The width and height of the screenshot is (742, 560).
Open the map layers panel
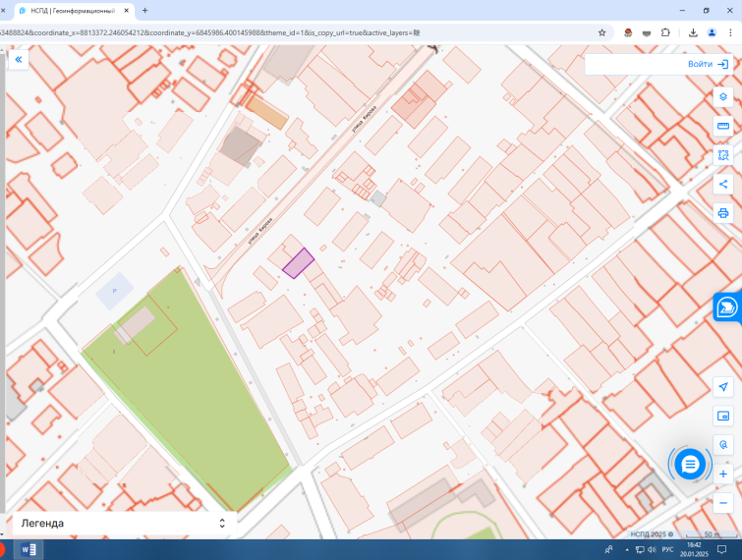pyautogui.click(x=723, y=97)
